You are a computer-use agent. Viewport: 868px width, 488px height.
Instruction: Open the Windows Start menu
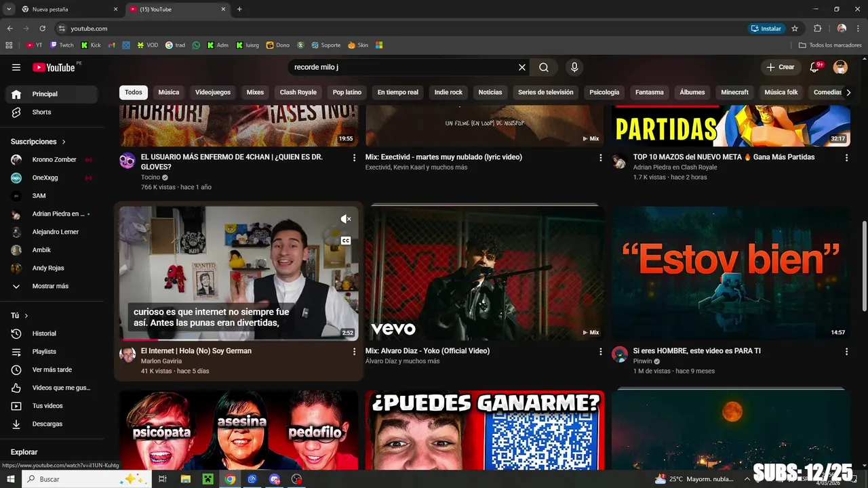[x=11, y=479]
